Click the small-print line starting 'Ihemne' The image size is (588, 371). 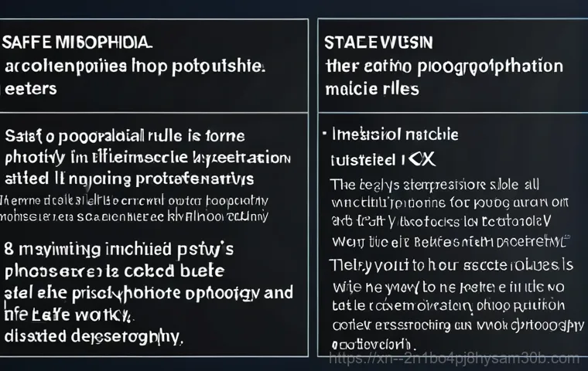coord(134,201)
